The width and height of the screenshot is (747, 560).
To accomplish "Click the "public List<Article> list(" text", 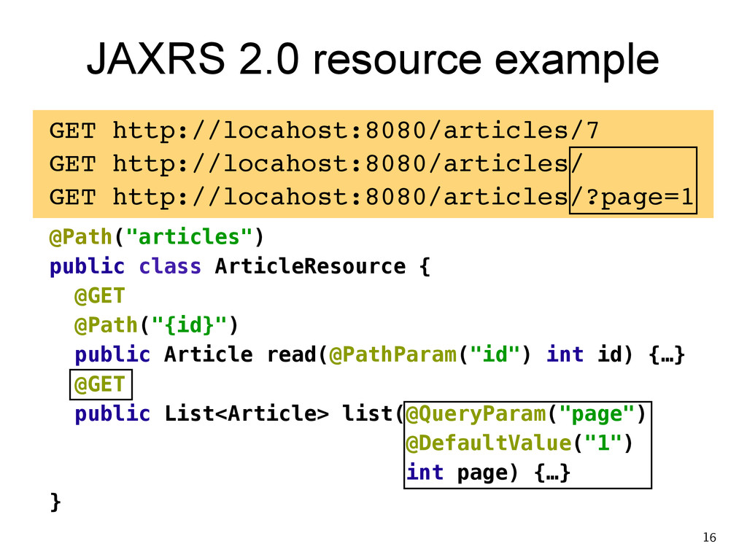I will tap(239, 414).
